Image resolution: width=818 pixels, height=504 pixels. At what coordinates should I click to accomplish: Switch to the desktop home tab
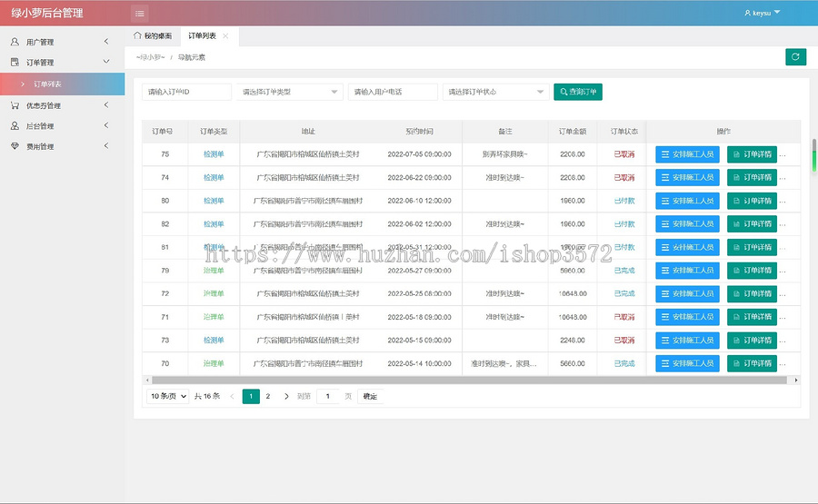[x=153, y=36]
